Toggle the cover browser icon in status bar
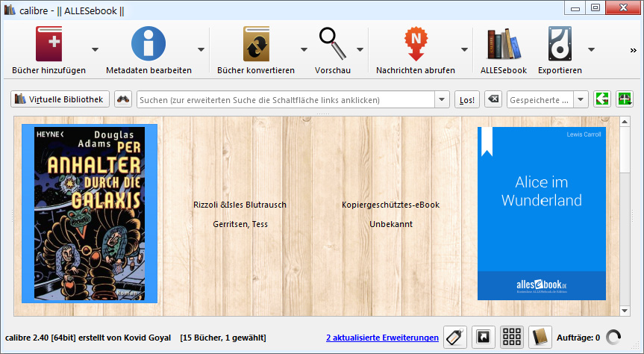644x354 pixels. (483, 337)
